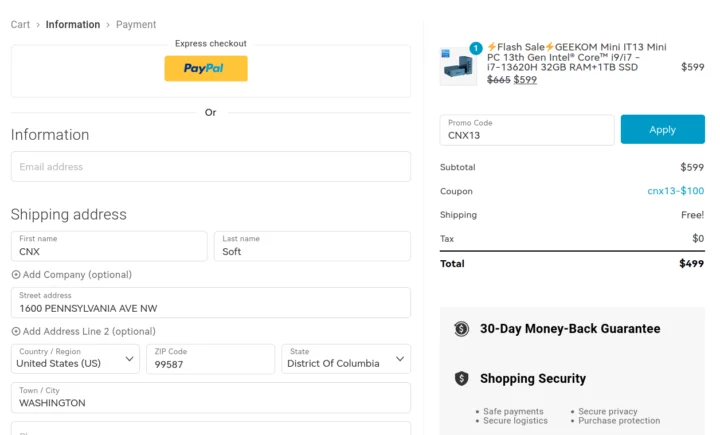Viewport: 720px width, 435px height.
Task: Edit the Town / City field
Action: click(x=211, y=398)
